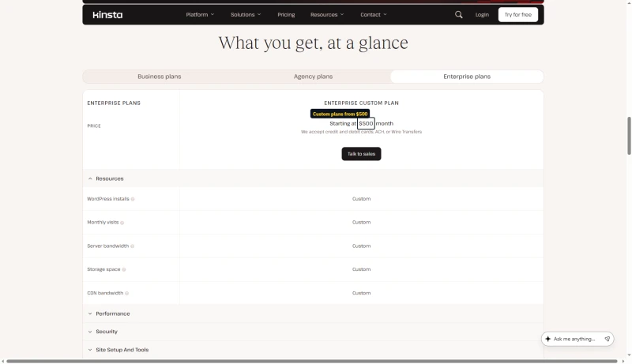Open the search magnifier icon
Image resolution: width=632 pixels, height=364 pixels.
tap(459, 14)
